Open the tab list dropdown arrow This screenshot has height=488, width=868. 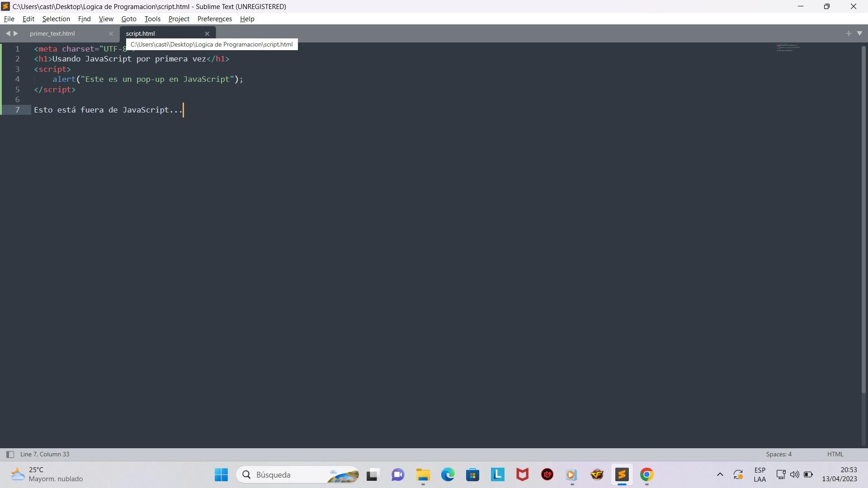click(859, 33)
